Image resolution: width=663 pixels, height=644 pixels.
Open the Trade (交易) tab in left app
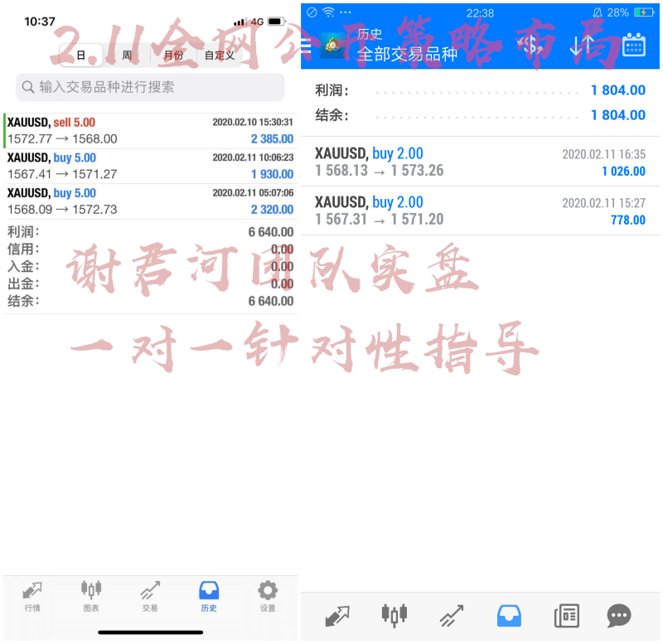click(150, 597)
